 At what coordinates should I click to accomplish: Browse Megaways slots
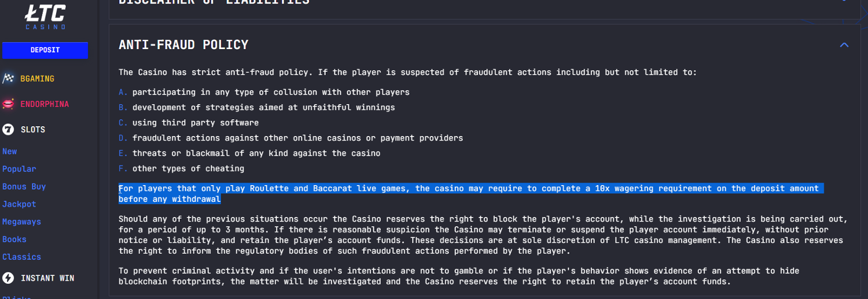pyautogui.click(x=21, y=222)
